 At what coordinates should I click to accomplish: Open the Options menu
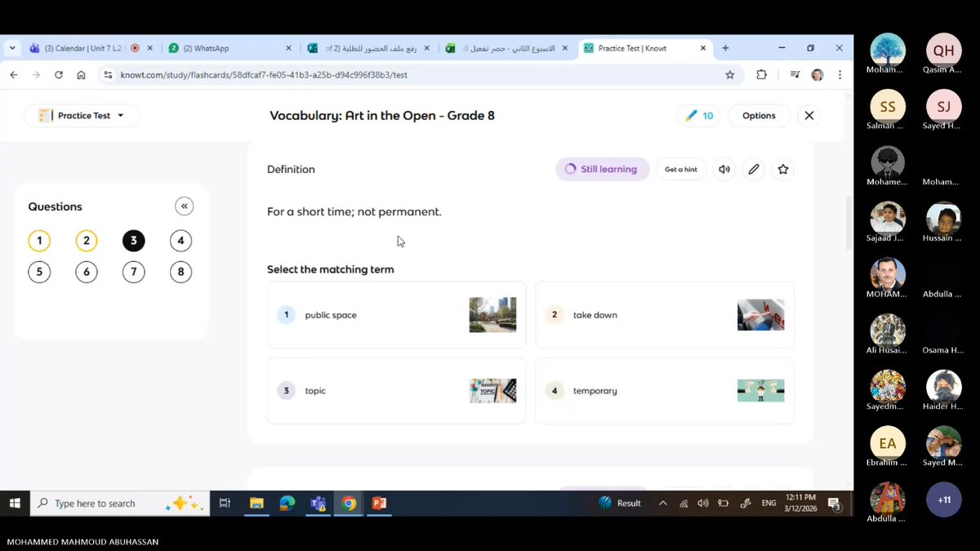tap(759, 115)
